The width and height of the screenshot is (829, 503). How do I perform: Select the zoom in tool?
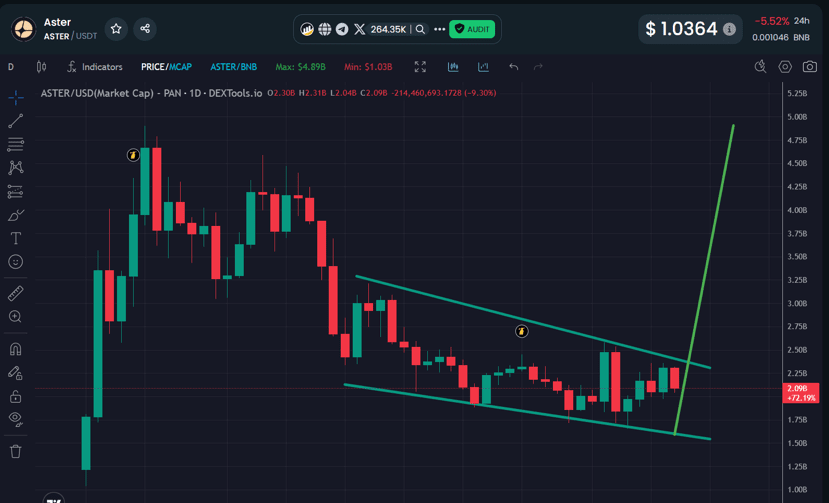coord(16,316)
